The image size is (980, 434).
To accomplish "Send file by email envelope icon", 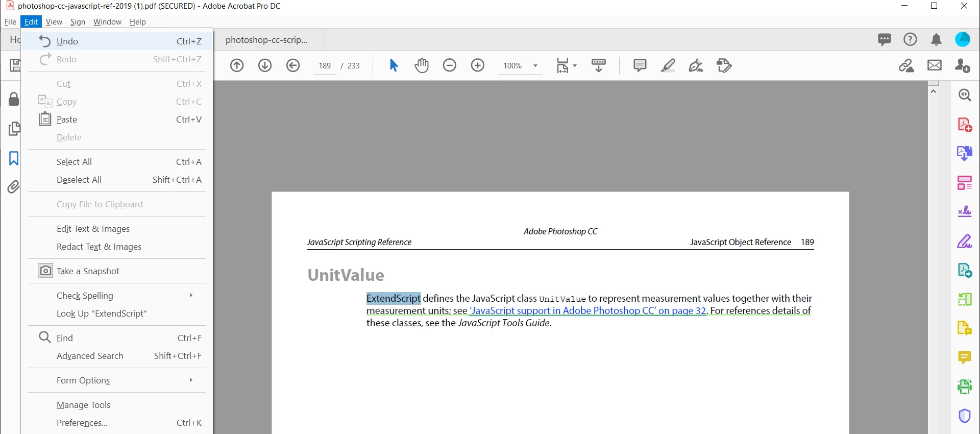I will [x=935, y=65].
